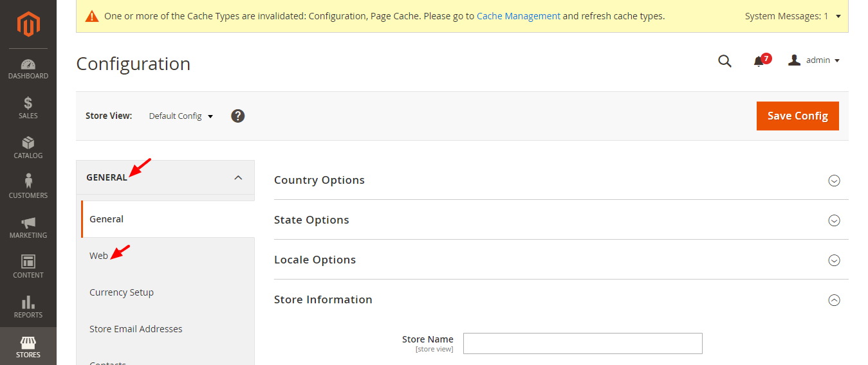868x365 pixels.
Task: Click the Store View help question icon
Action: [x=238, y=116]
